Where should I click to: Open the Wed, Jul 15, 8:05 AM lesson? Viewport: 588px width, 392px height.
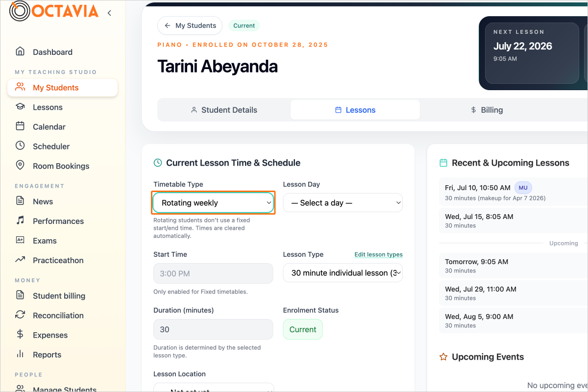point(514,220)
